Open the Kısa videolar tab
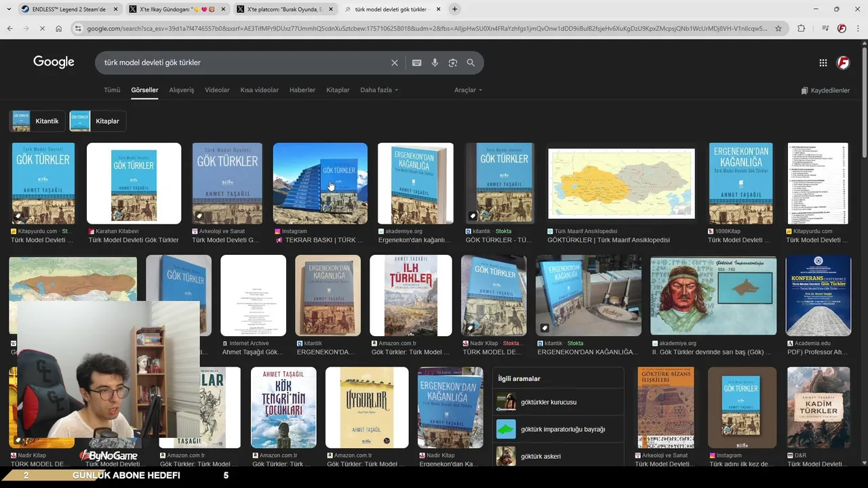The image size is (868, 488). point(259,90)
